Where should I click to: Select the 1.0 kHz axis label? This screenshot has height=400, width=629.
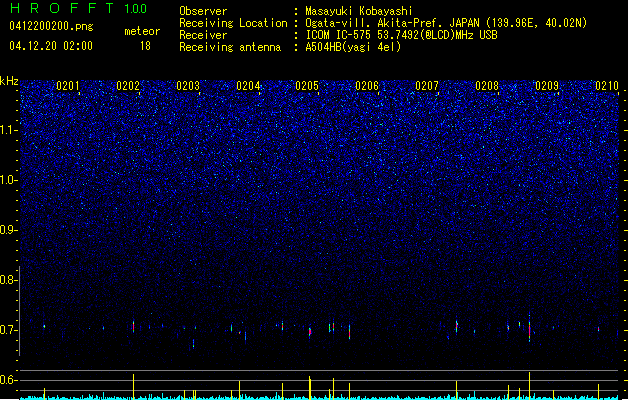click(9, 180)
